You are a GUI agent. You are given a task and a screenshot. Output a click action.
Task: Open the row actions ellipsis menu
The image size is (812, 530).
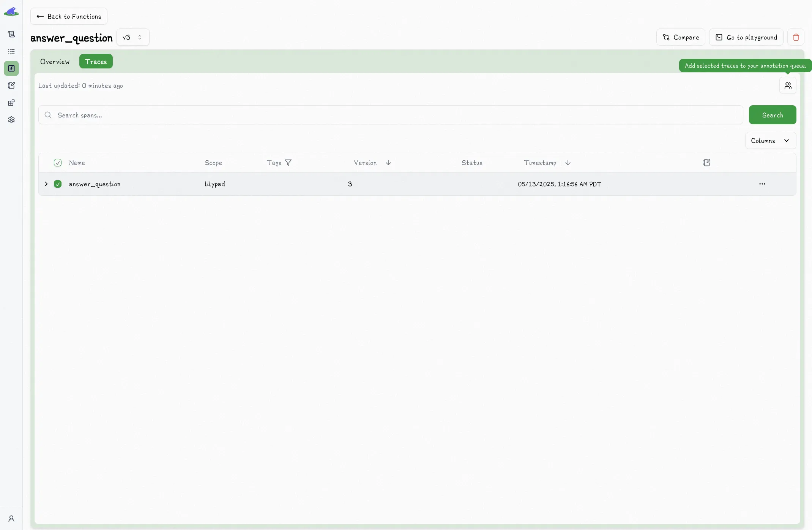762,184
